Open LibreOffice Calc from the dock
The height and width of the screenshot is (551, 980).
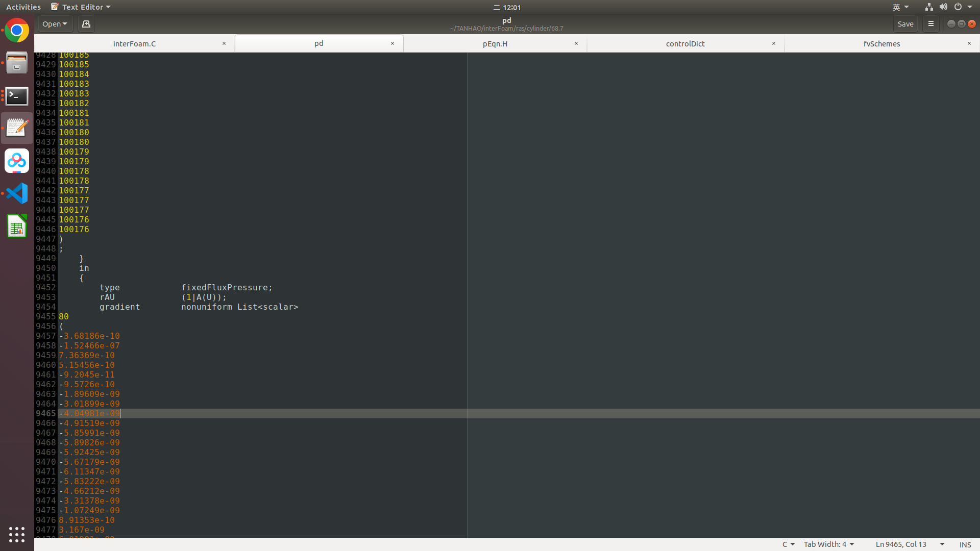(17, 226)
